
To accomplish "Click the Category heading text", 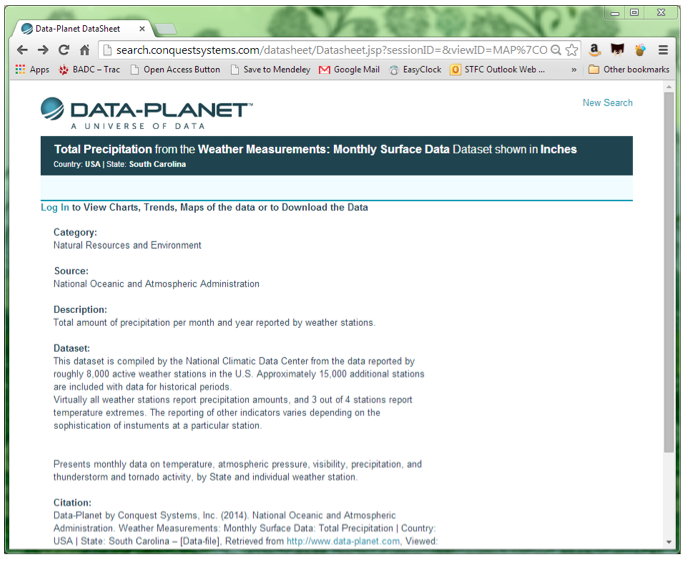I will pyautogui.click(x=75, y=232).
